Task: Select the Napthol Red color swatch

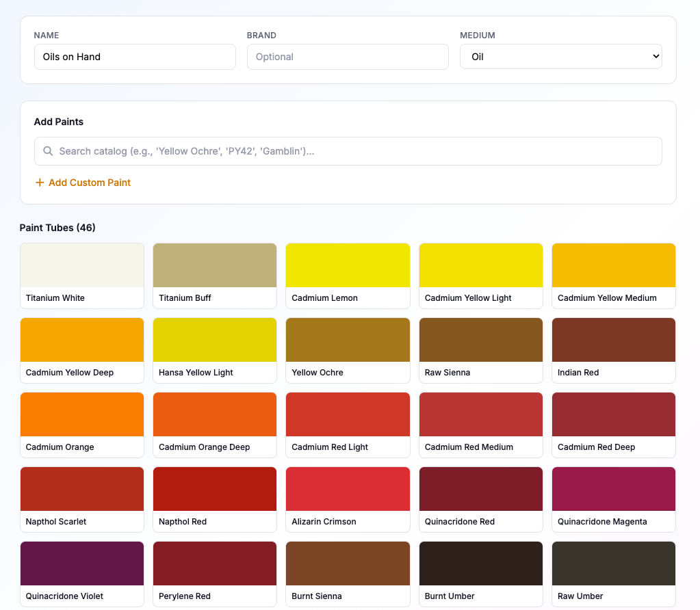Action: coord(215,489)
